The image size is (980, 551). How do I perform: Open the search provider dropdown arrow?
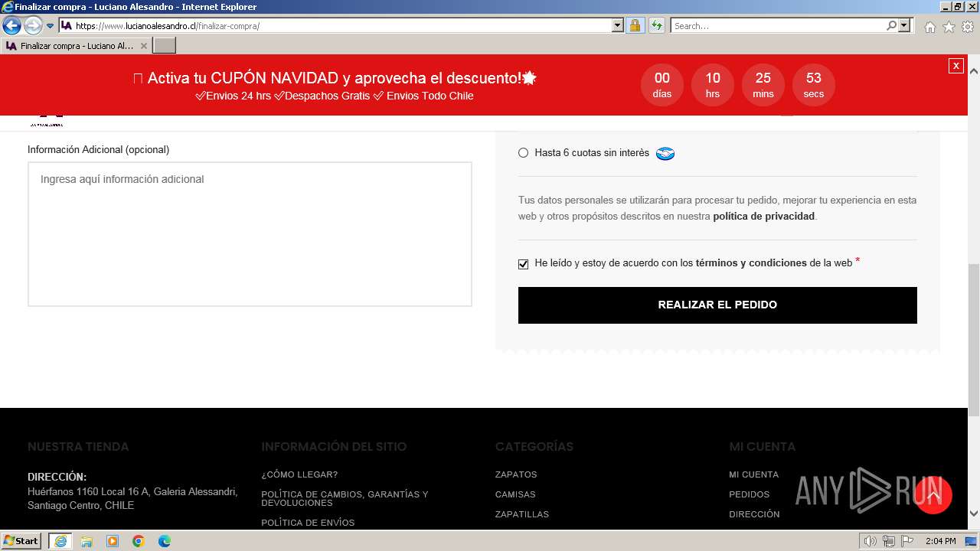pyautogui.click(x=904, y=25)
